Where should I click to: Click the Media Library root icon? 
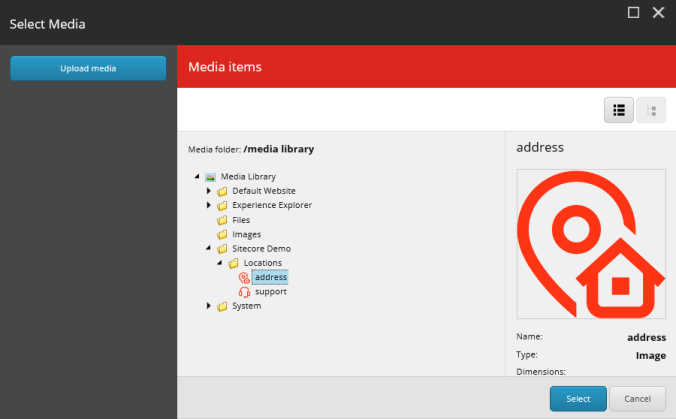[x=211, y=177]
